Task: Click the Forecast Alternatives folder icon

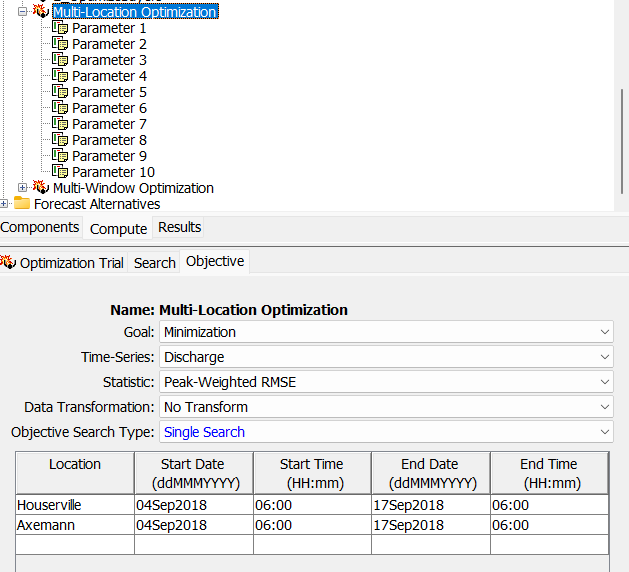Action: (x=22, y=203)
